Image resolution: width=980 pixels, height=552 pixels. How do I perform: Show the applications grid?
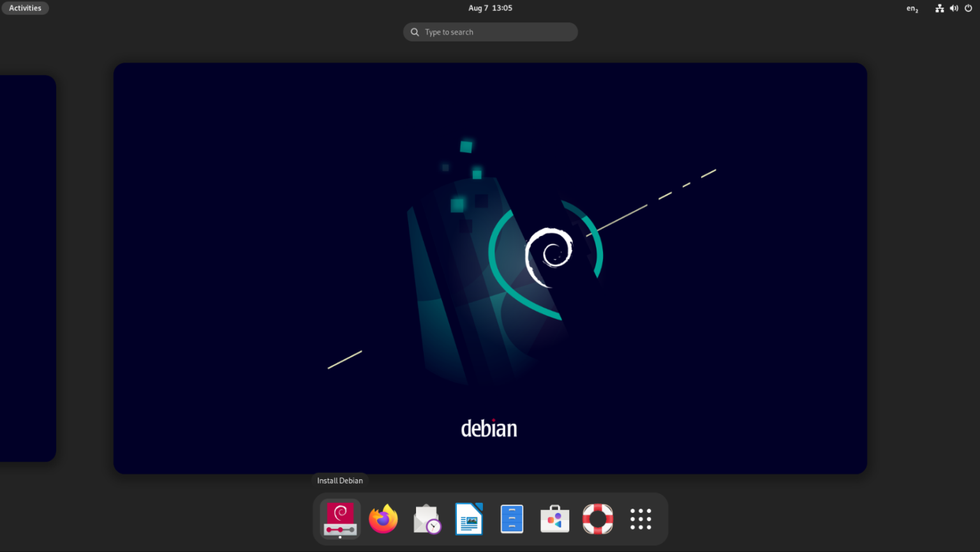click(640, 519)
